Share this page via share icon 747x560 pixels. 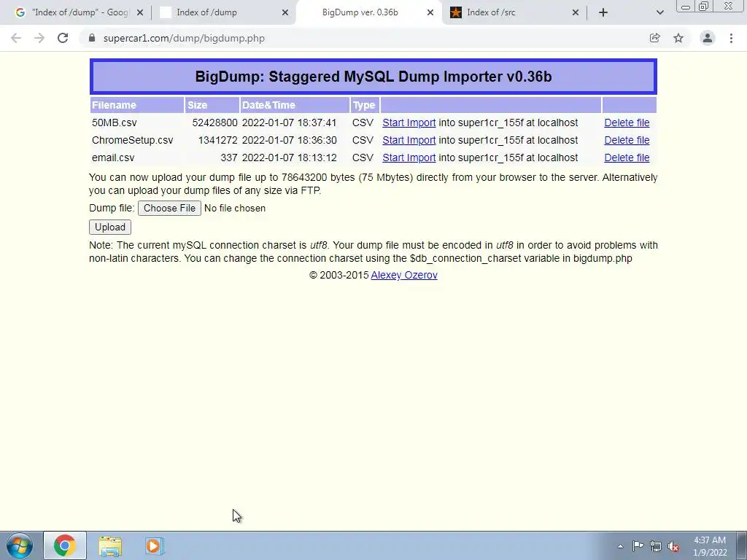point(654,38)
